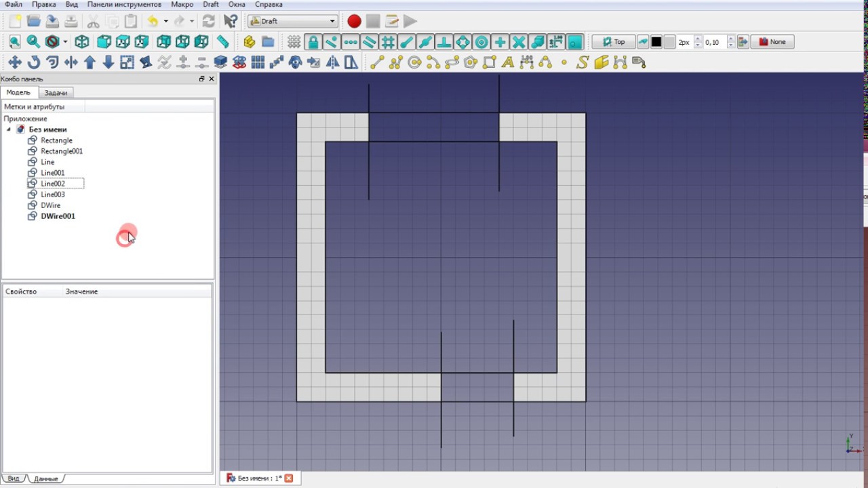Click the What's This help icon
This screenshot has height=488, width=868.
[231, 21]
